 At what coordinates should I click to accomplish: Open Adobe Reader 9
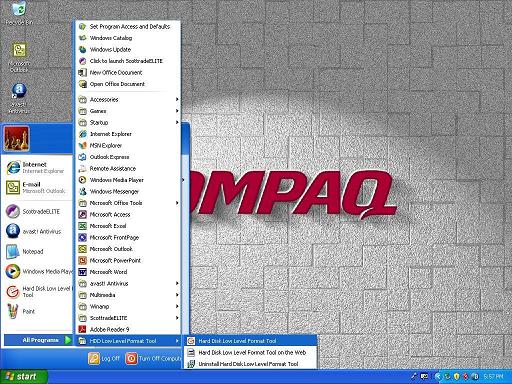[x=128, y=329]
